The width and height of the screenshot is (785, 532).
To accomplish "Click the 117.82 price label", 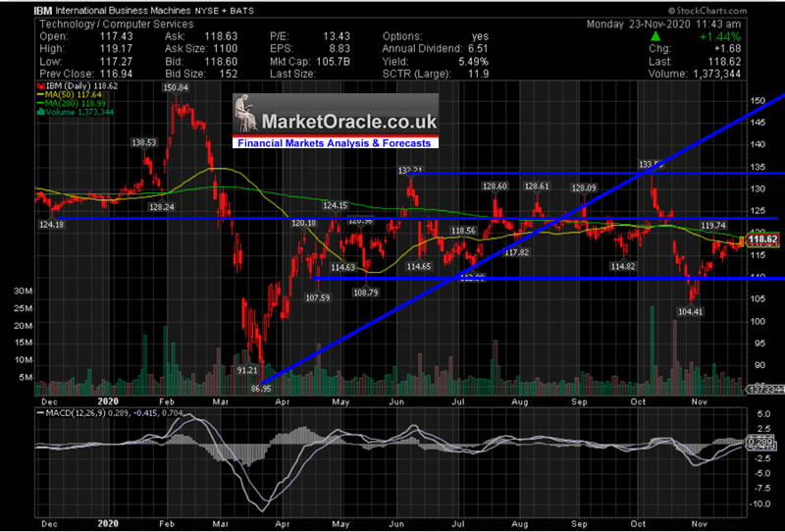I will point(516,252).
